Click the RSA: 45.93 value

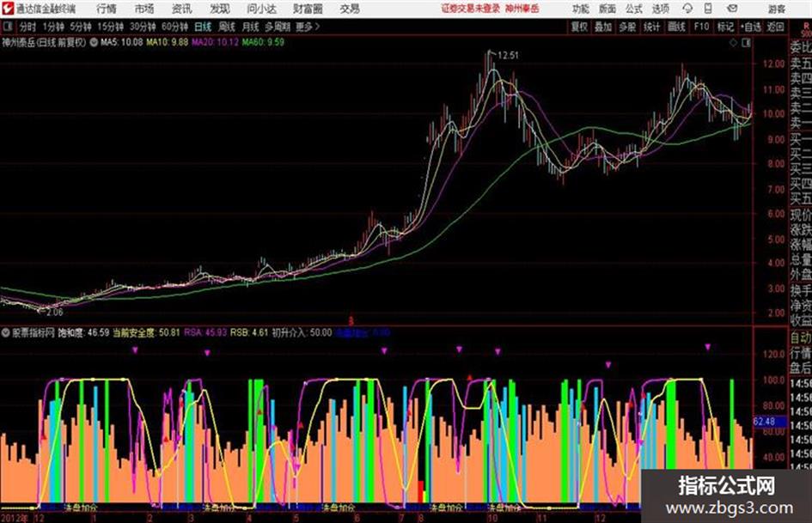(x=205, y=332)
